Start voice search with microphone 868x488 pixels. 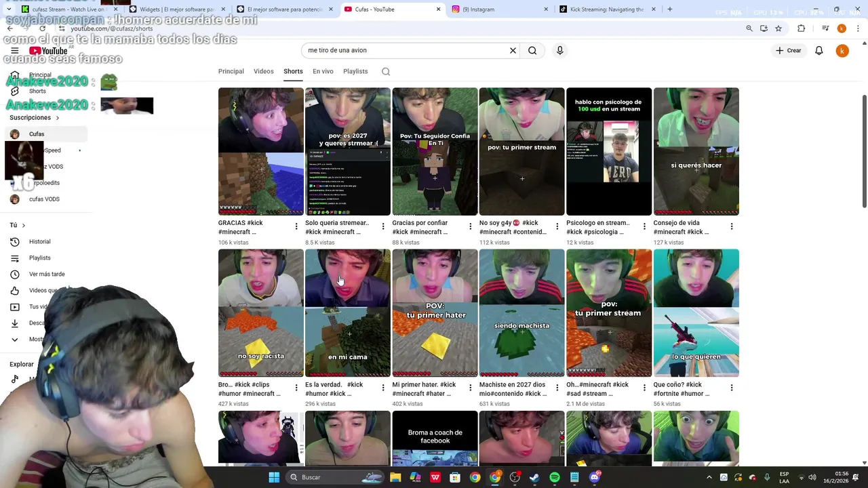559,50
